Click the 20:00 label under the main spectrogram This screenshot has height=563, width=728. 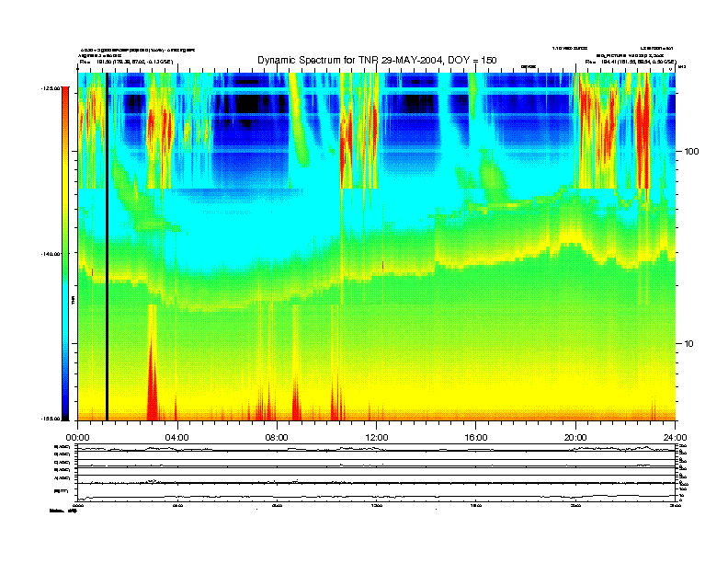coord(575,438)
